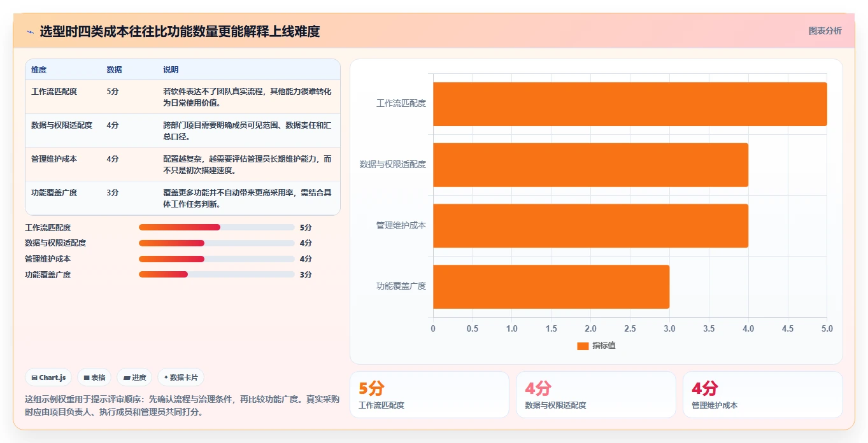868x443 pixels.
Task: Click the 5.0 x-axis tick label
Action: coord(827,328)
